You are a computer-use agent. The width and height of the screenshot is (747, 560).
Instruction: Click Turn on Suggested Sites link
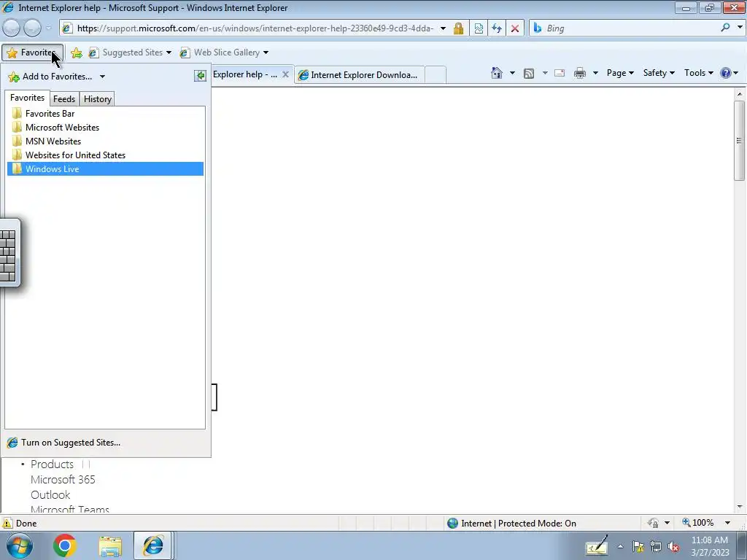coord(63,443)
